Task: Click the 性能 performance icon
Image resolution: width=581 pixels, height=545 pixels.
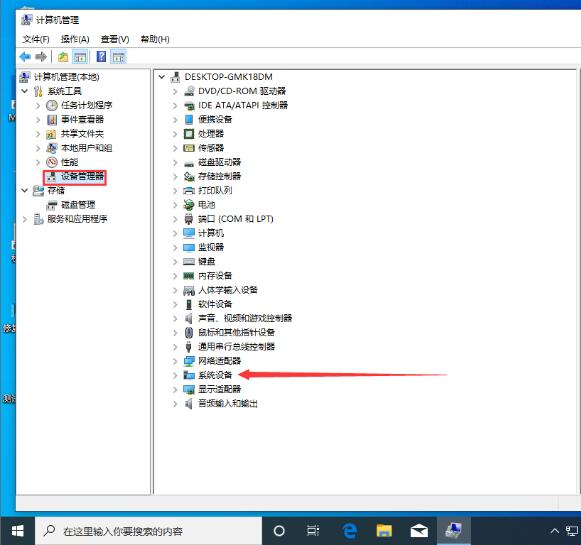Action: [52, 162]
